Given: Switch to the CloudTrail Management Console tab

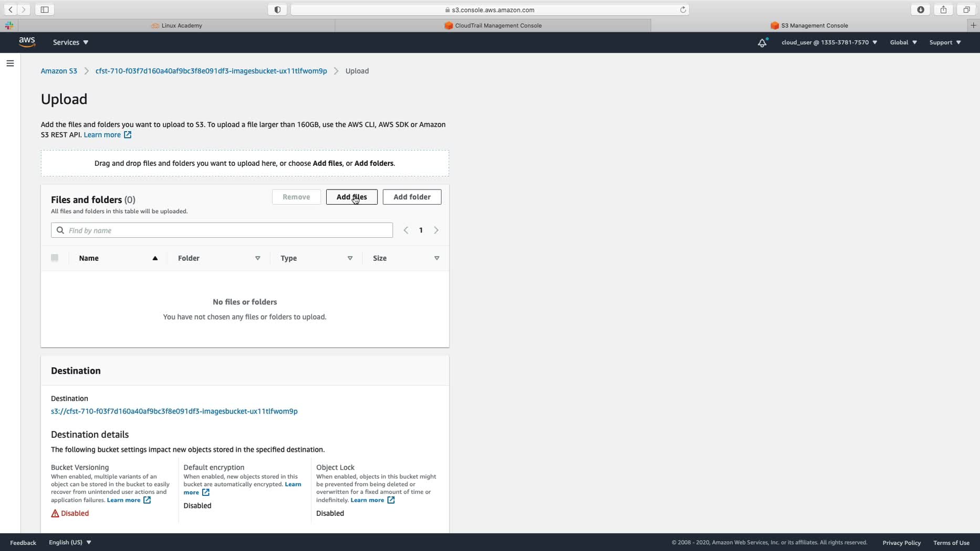Looking at the screenshot, I should [x=493, y=25].
